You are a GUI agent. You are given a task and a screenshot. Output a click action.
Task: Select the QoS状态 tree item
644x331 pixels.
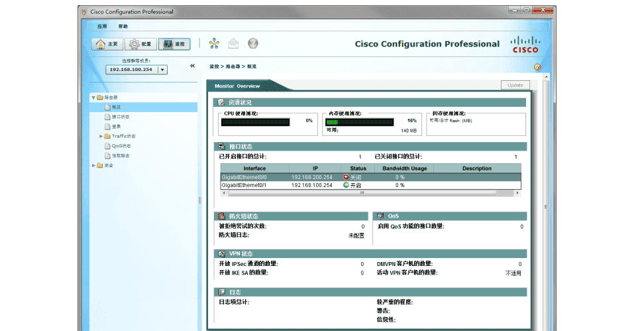pyautogui.click(x=121, y=146)
